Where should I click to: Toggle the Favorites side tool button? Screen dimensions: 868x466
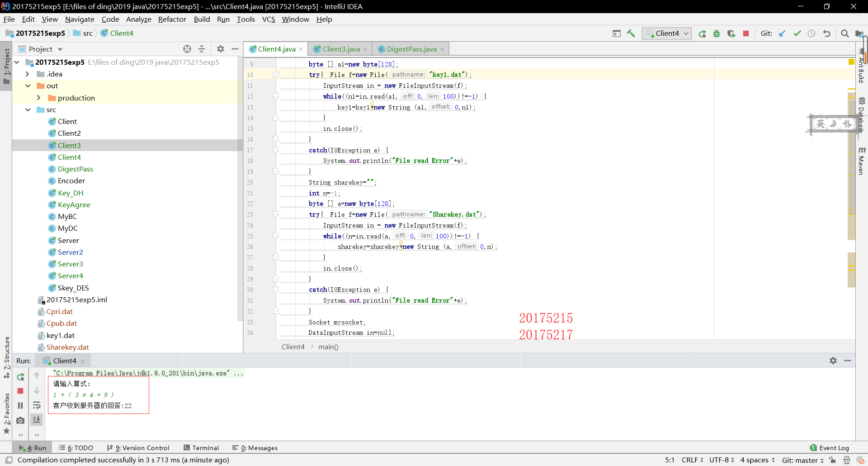click(6, 414)
